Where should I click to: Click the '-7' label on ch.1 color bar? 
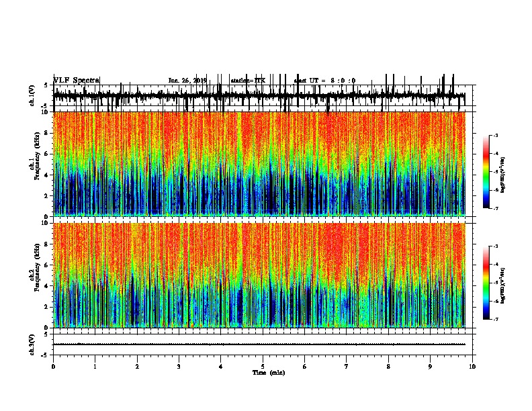(495, 208)
